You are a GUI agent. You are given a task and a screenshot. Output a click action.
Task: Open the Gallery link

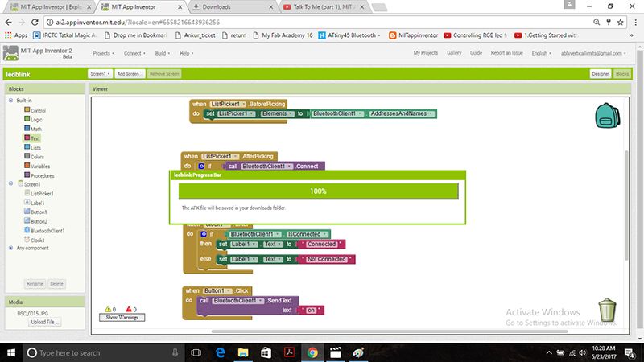pyautogui.click(x=454, y=53)
